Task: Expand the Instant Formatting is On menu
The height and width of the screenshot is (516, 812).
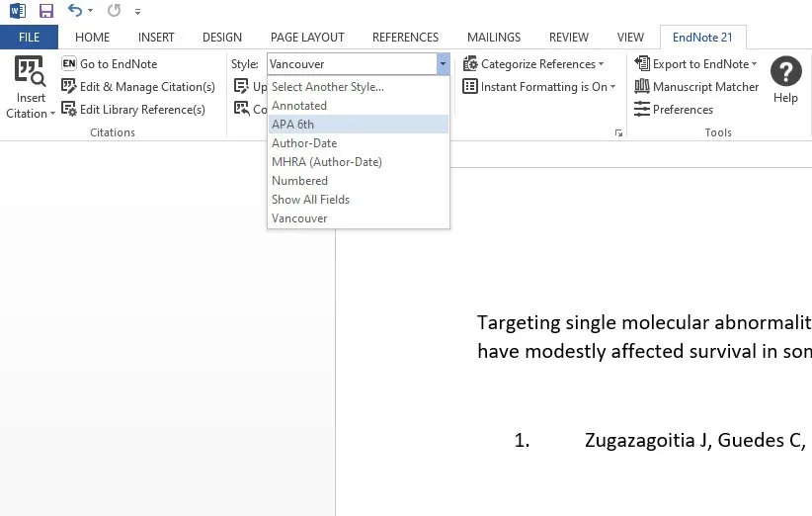Action: coord(539,87)
